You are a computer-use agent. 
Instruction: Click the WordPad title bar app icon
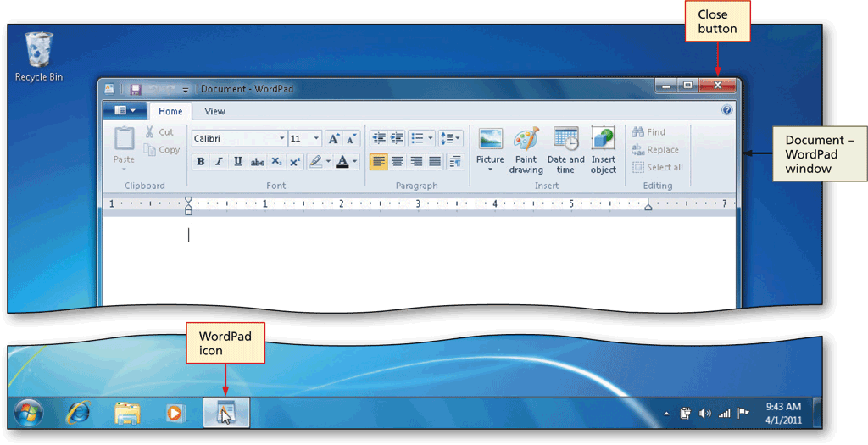pyautogui.click(x=109, y=89)
